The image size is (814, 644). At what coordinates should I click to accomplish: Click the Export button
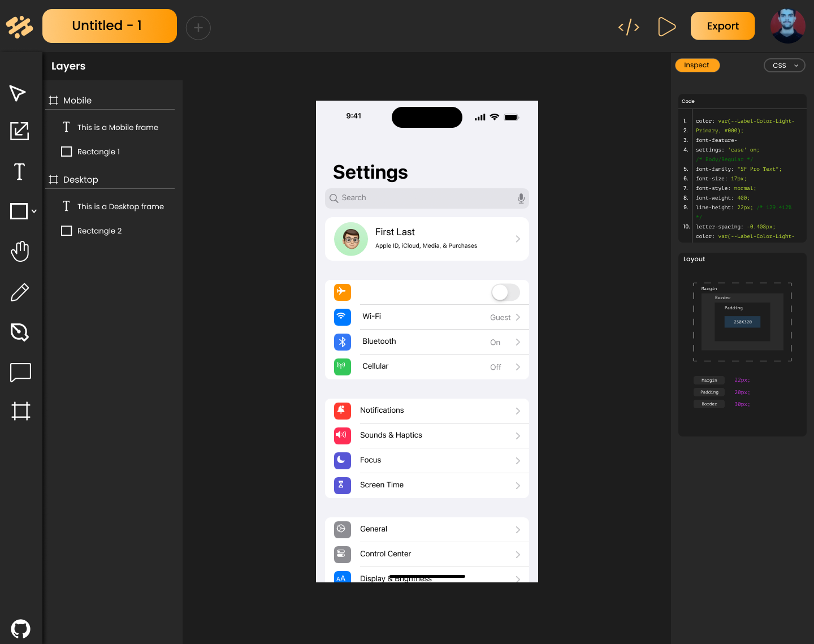pos(722,26)
